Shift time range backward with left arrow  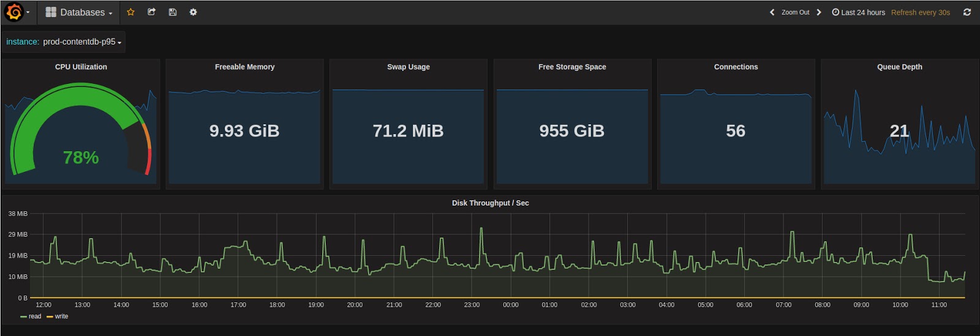coord(772,12)
